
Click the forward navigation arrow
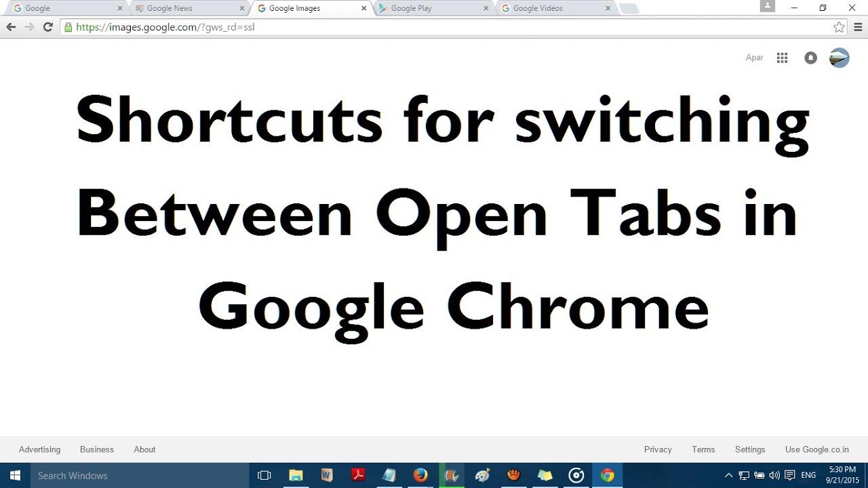[x=29, y=27]
